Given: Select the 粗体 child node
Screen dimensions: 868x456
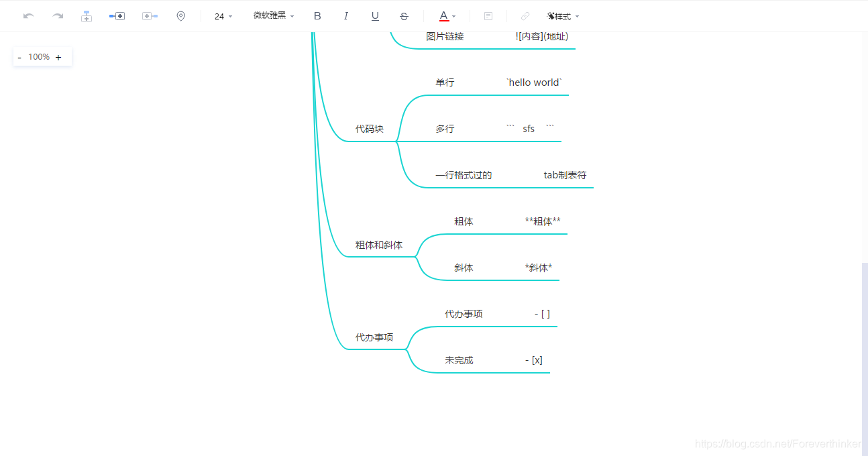Looking at the screenshot, I should coord(464,221).
